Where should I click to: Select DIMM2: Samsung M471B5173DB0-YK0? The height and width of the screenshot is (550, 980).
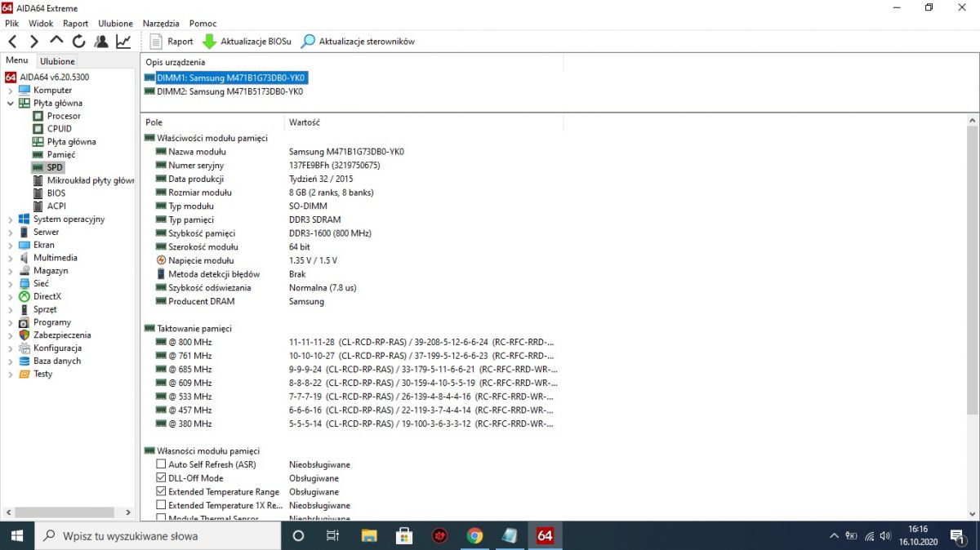229,91
